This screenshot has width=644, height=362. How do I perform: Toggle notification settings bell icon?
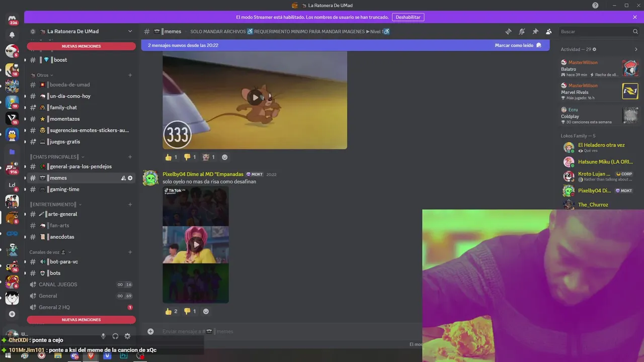(x=522, y=31)
